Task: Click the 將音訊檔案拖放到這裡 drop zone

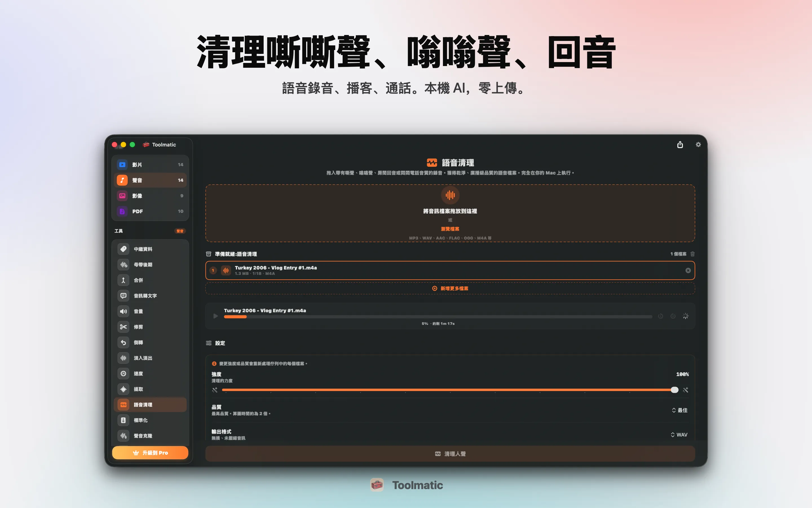Action: coord(450,213)
